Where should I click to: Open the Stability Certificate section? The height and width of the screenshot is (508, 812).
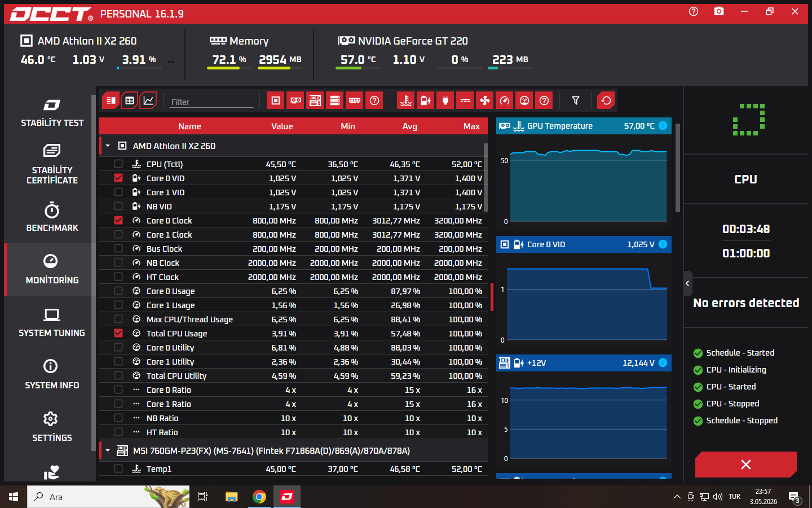pos(52,164)
